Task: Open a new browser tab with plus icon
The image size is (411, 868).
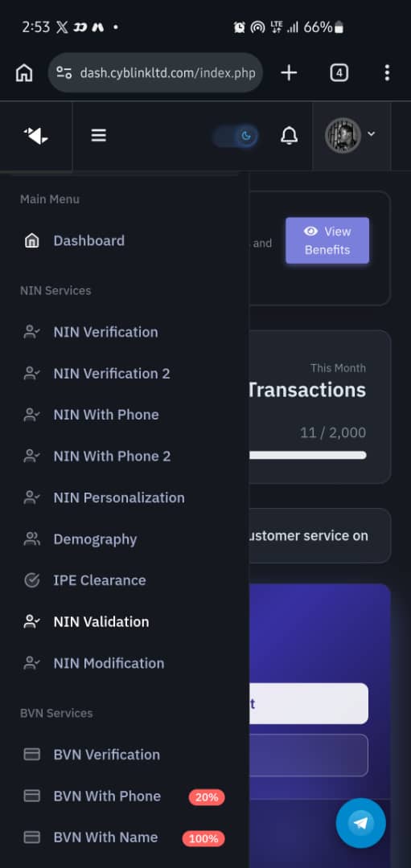Action: click(289, 72)
